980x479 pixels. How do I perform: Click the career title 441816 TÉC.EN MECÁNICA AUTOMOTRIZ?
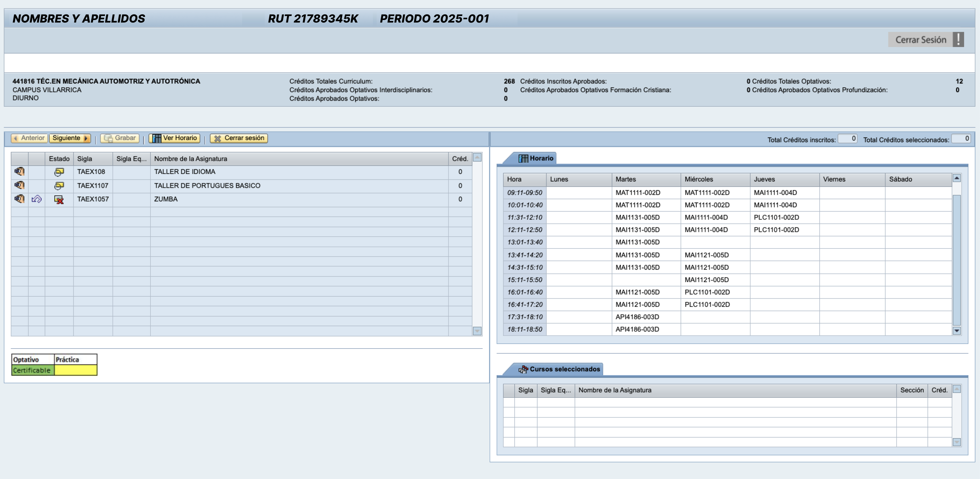click(106, 81)
